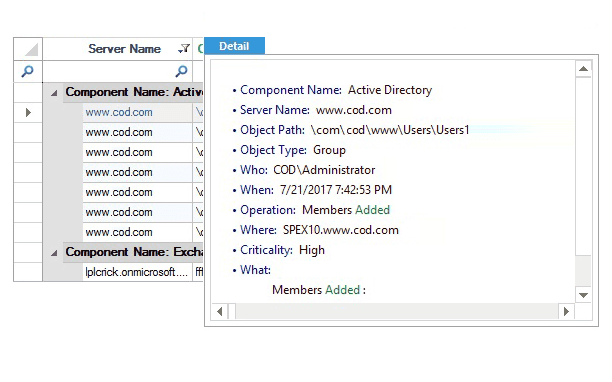Click the horizontal scrollbar right arrow
The image size is (612, 382).
click(566, 311)
